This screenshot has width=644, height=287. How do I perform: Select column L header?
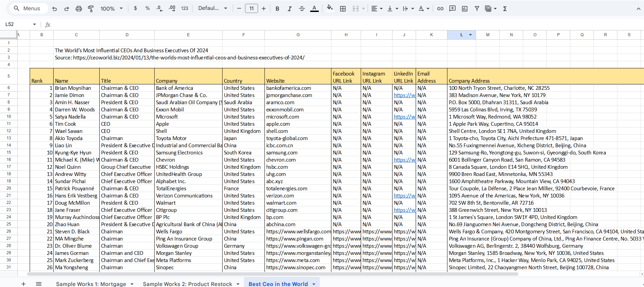(x=461, y=35)
